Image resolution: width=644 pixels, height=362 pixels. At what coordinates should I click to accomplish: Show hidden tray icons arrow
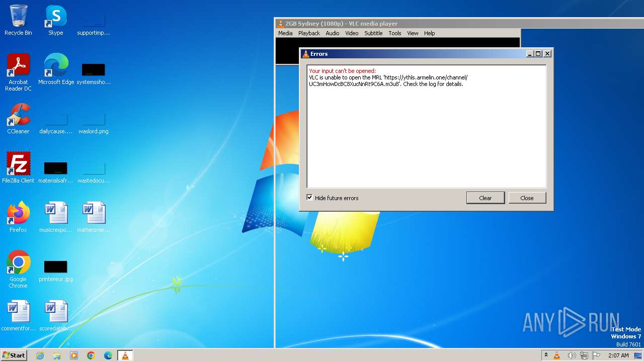pos(546,355)
